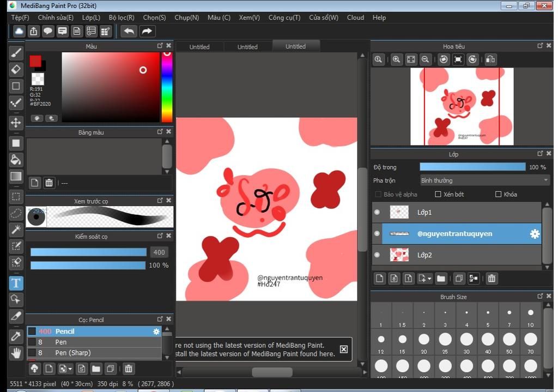Zoom in using Navigator magnifier plus

pos(396,59)
